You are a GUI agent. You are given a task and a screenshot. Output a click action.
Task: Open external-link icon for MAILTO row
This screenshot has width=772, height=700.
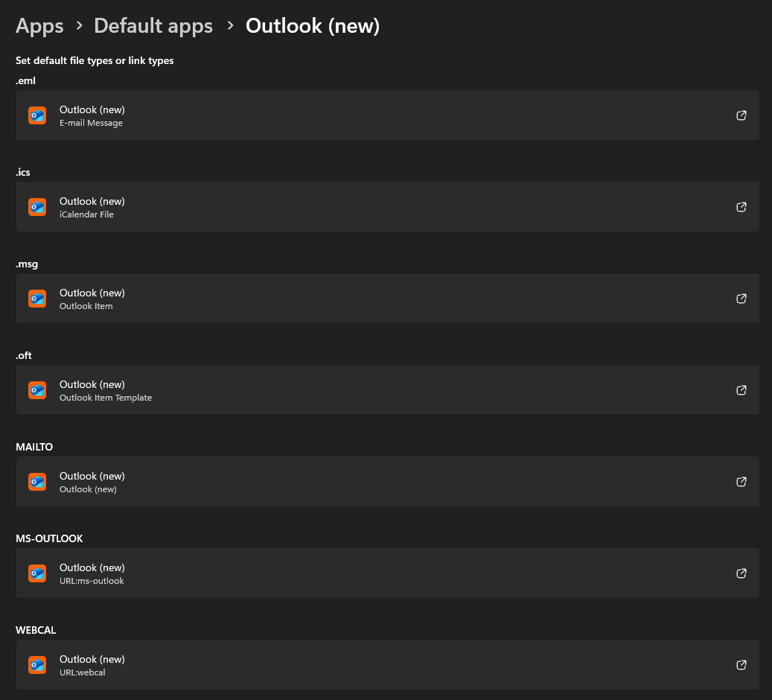click(741, 482)
